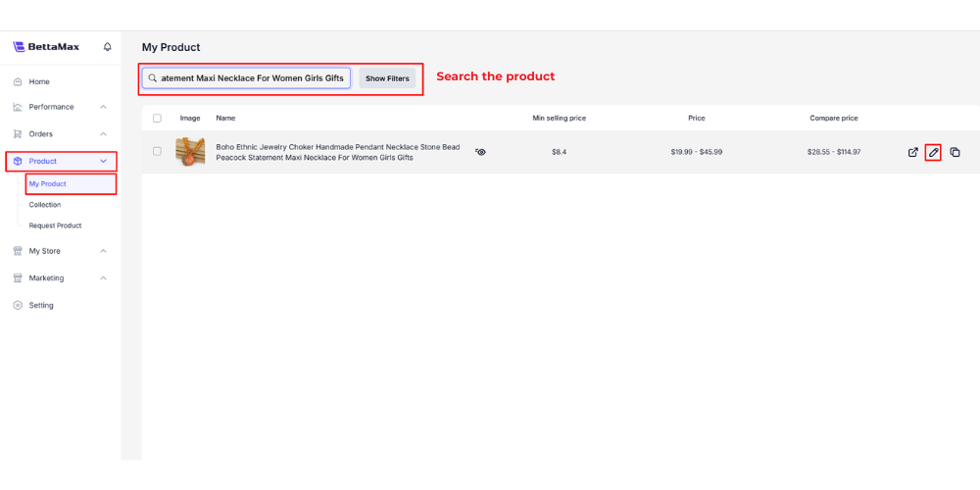
Task: Collapse the Product menu chevron
Action: coord(104,161)
